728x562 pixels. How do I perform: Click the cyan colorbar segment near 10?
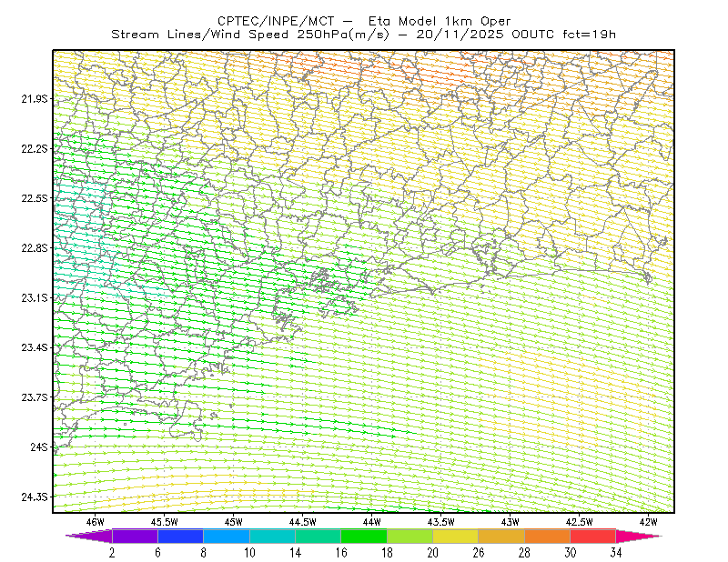pos(272,536)
